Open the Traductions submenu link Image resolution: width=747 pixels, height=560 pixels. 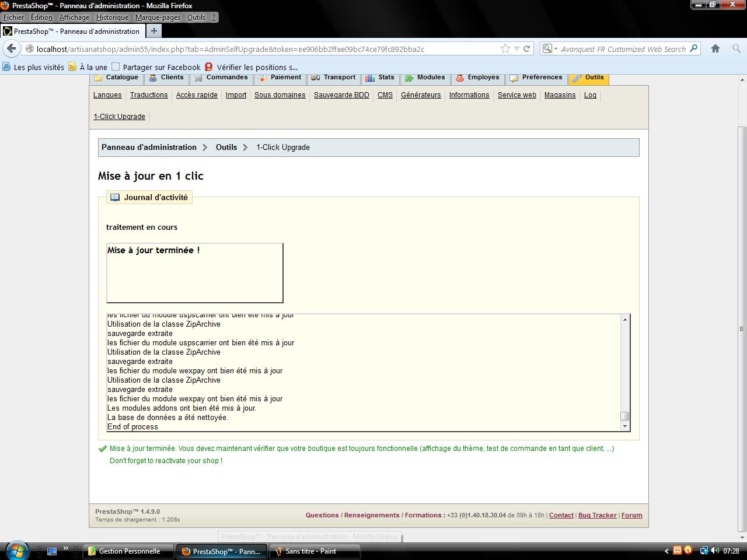pos(149,95)
